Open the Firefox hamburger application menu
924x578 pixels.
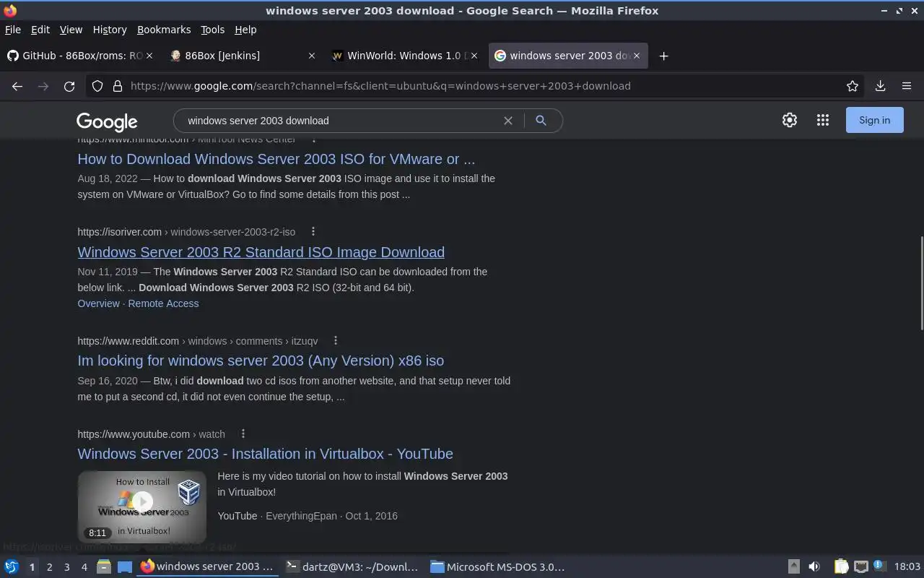pyautogui.click(x=907, y=86)
